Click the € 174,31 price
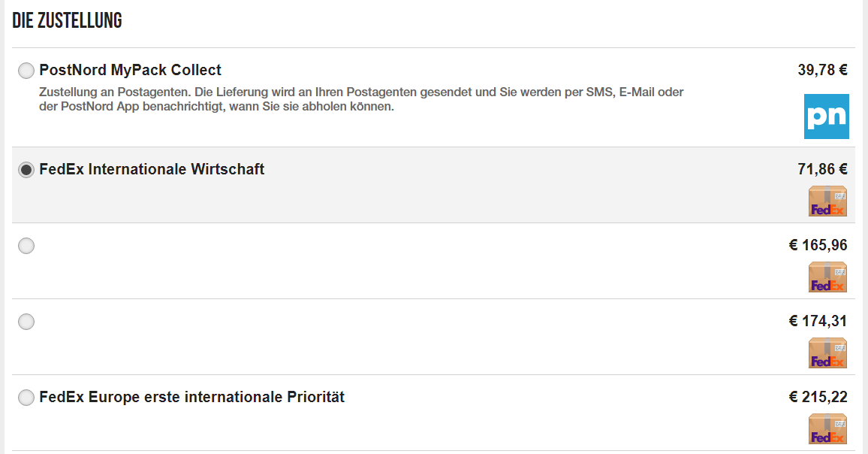Image resolution: width=868 pixels, height=454 pixels. [818, 321]
